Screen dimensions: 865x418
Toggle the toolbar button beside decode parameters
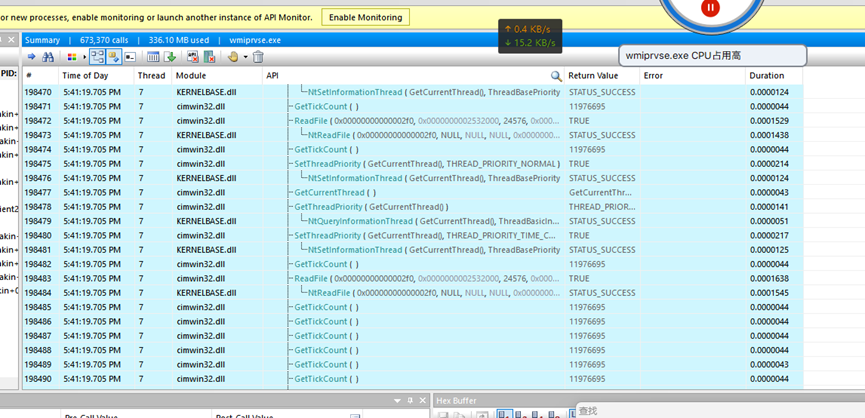click(x=130, y=56)
